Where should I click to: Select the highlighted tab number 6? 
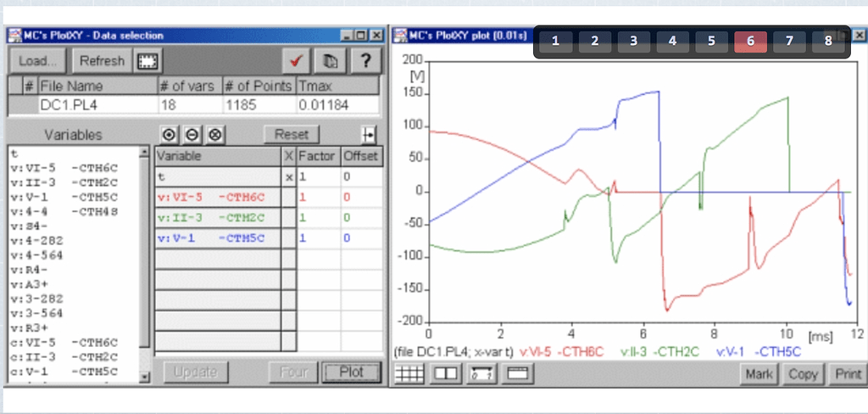750,41
